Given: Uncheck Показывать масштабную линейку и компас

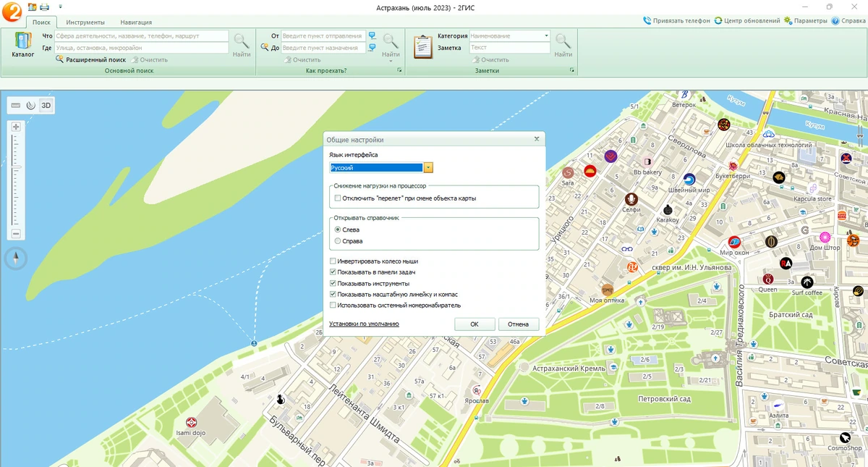Looking at the screenshot, I should (x=333, y=295).
